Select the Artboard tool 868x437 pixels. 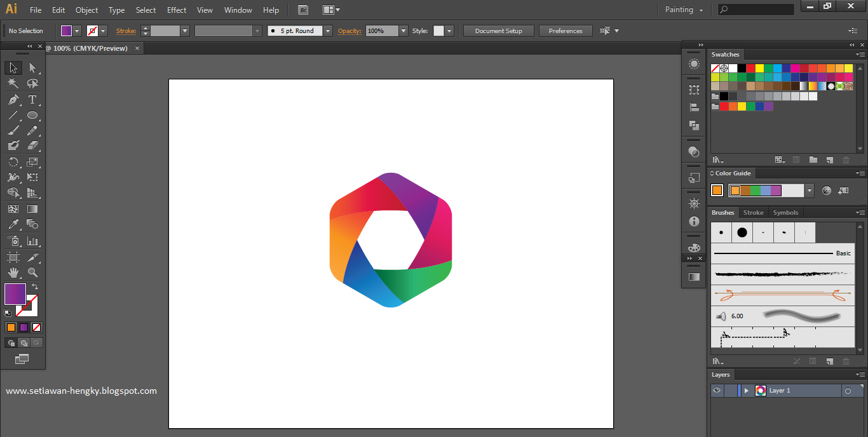click(13, 257)
